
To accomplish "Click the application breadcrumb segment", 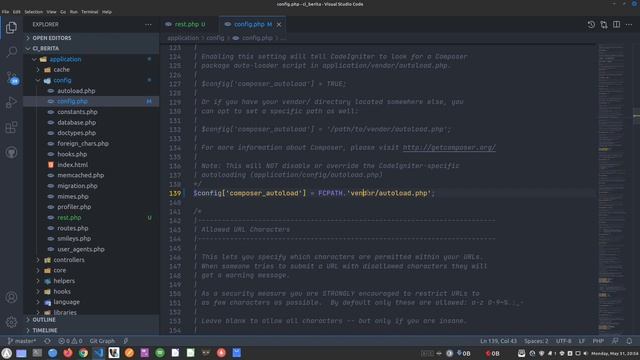I will click(183, 38).
